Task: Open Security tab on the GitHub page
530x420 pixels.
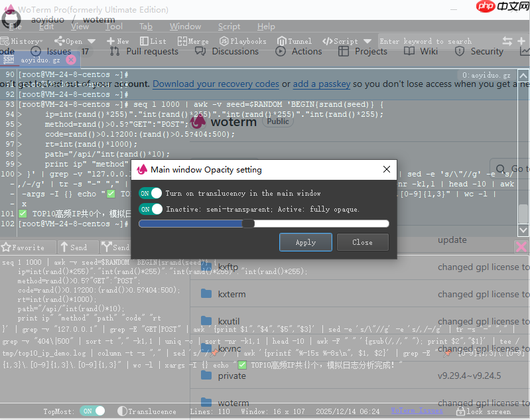Action: 479,51
